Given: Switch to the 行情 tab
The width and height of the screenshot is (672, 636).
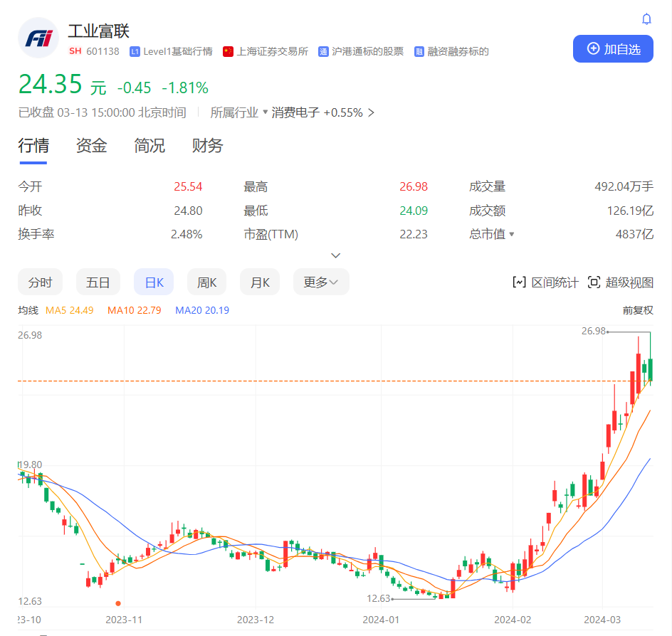Looking at the screenshot, I should click(x=33, y=146).
